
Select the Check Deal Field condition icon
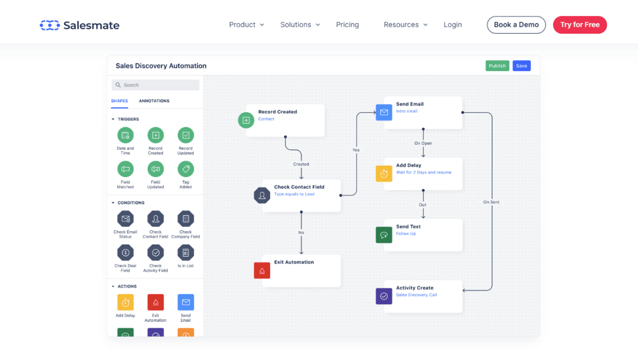coord(125,253)
